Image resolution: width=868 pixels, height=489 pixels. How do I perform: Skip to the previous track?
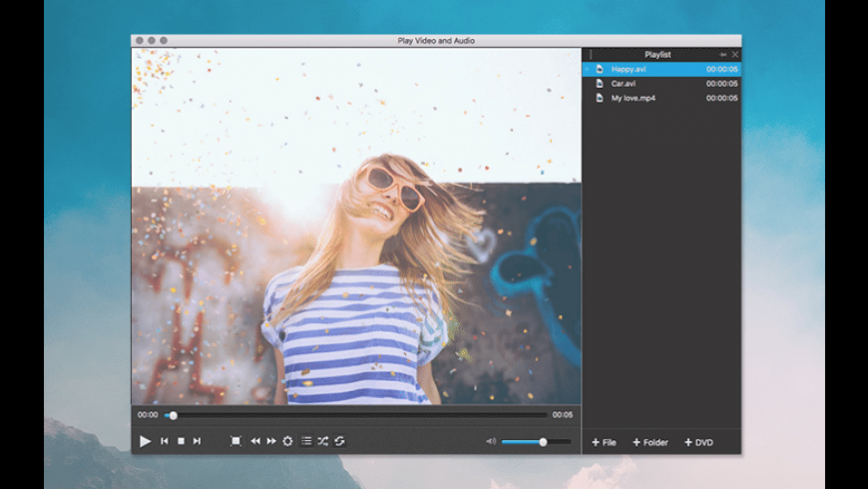point(165,441)
